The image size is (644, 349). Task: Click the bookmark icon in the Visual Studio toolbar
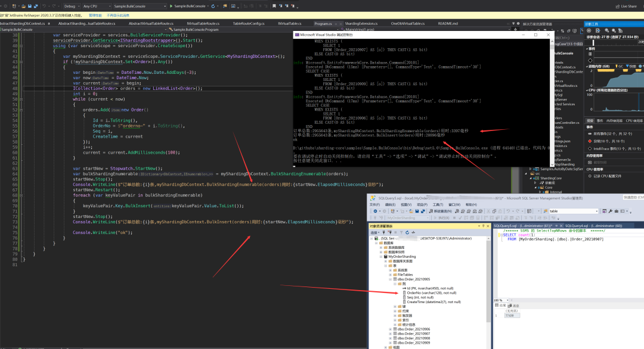click(274, 6)
